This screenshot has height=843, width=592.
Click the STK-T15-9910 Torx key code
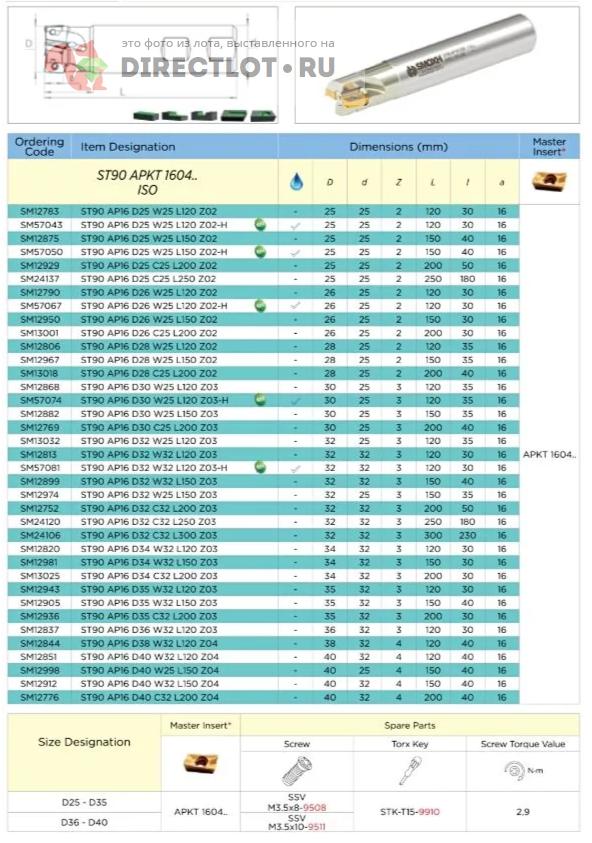[410, 812]
